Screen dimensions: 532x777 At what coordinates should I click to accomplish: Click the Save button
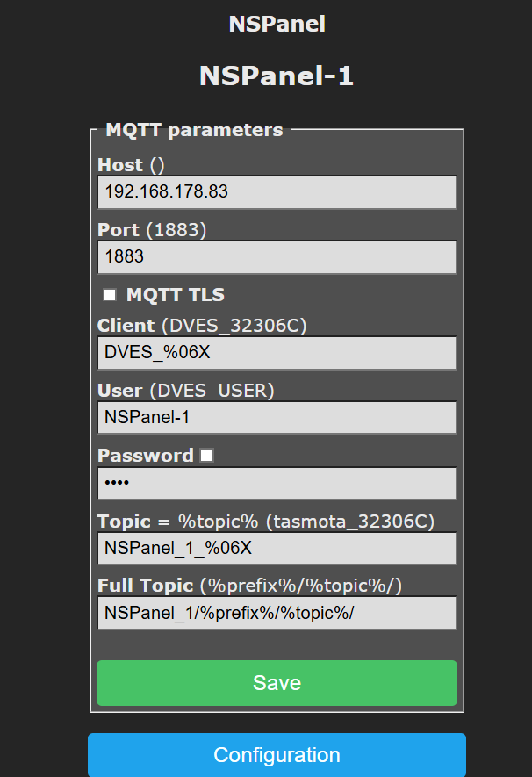pos(277,683)
